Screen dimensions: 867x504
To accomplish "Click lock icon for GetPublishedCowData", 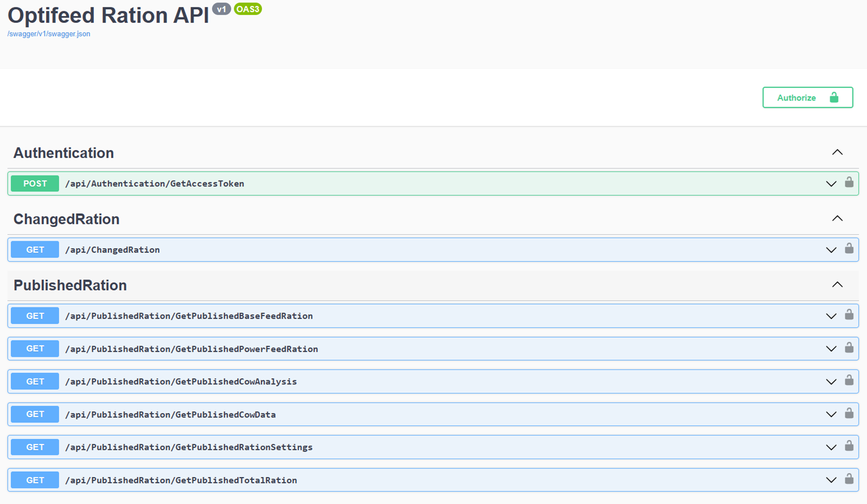I will coord(849,413).
